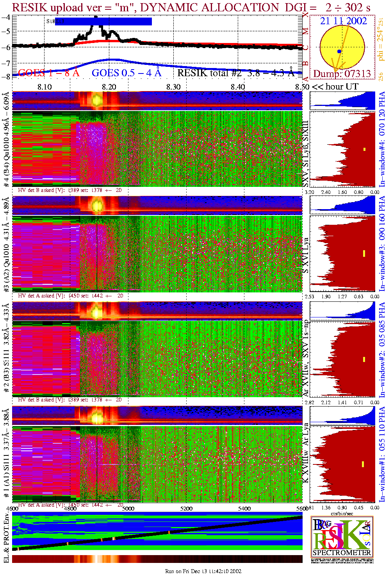Click the 5000 tick on bottom time axis
The width and height of the screenshot is (392, 577).
pos(128,509)
